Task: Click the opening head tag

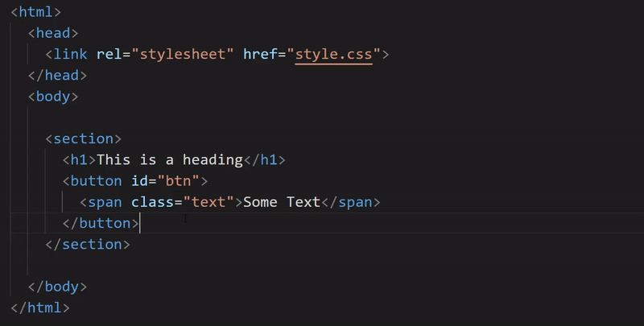Action: point(53,33)
